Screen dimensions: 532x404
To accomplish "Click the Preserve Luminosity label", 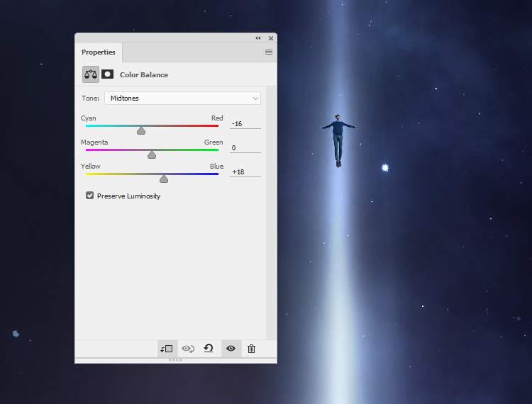I will point(128,196).
